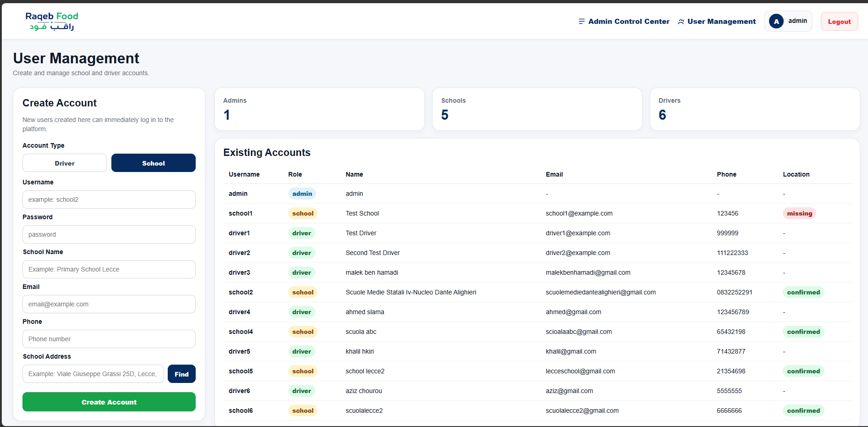Viewport: 868px width, 427px height.
Task: Click the admin role badge
Action: click(302, 194)
